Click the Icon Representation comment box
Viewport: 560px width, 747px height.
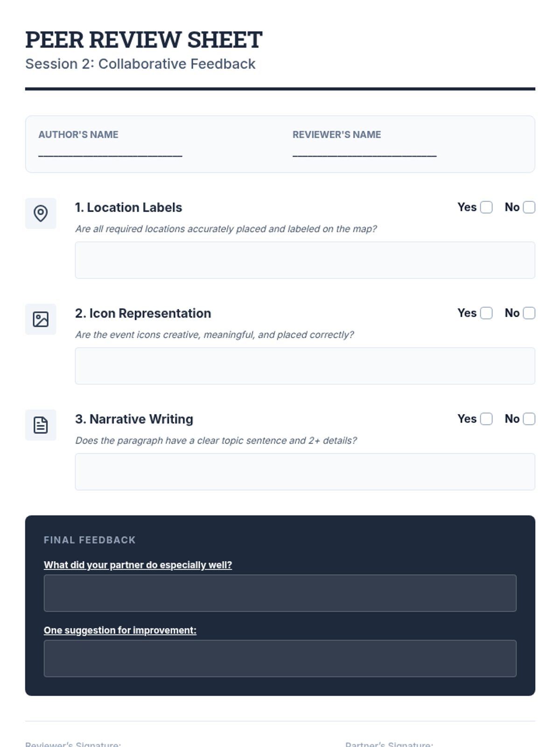[305, 366]
